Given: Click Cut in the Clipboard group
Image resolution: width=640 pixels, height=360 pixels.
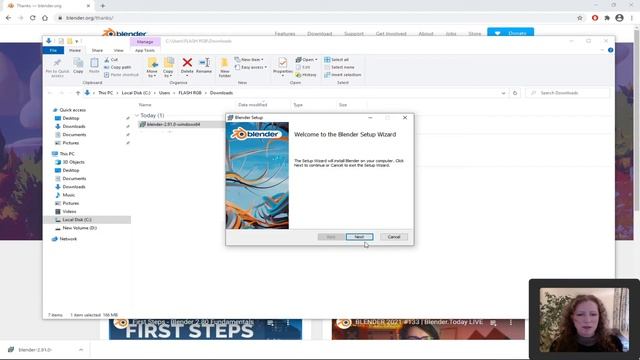Looking at the screenshot, I should click(111, 60).
